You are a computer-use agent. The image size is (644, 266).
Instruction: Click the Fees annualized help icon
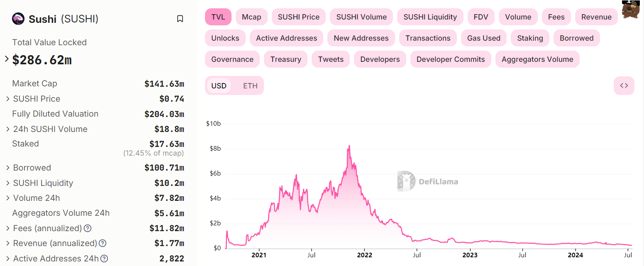point(88,228)
